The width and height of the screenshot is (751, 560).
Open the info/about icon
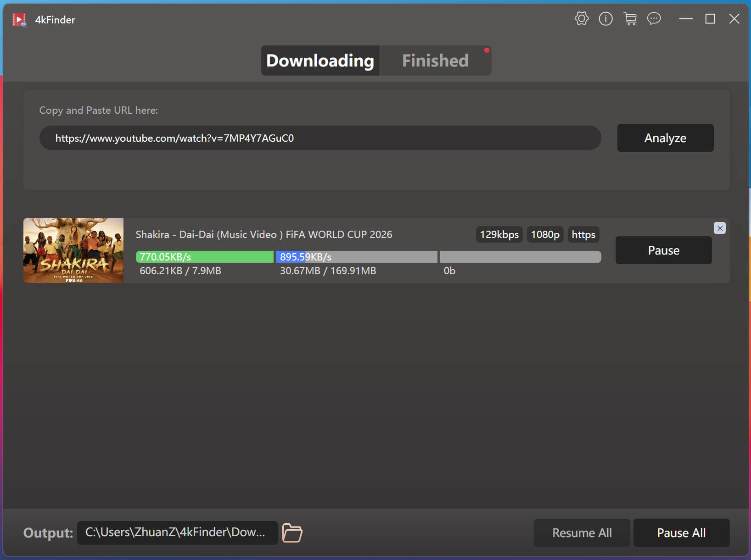(605, 19)
